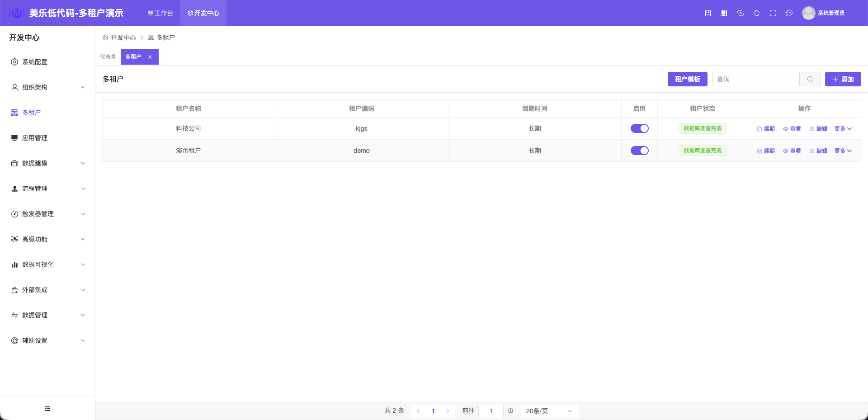This screenshot has width=868, height=420.
Task: Click the search magnifier icon
Action: coord(810,79)
